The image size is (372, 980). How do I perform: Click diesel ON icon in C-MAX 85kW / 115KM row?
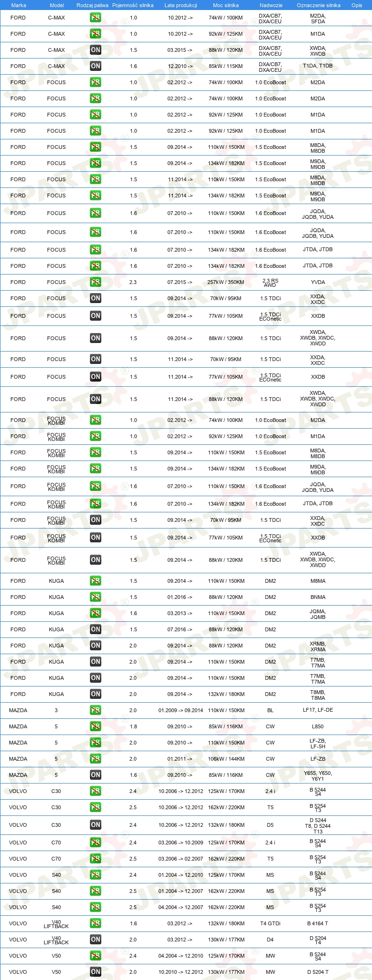point(96,66)
